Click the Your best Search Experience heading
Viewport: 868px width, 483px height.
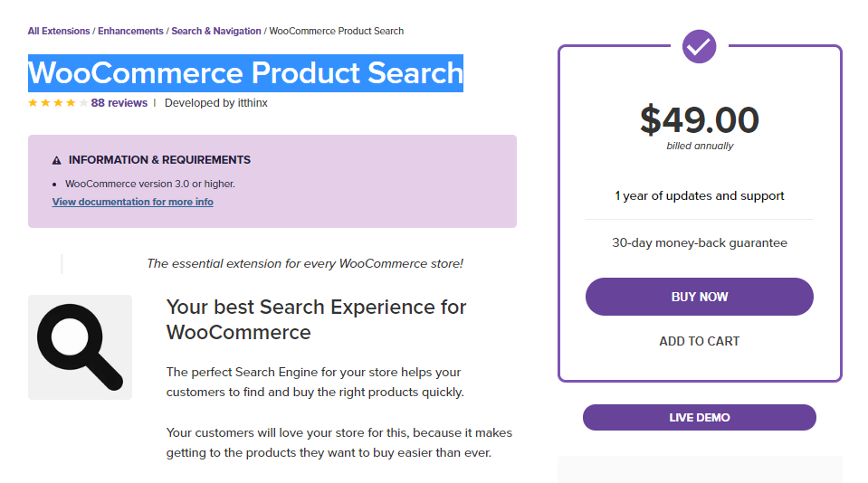[316, 320]
